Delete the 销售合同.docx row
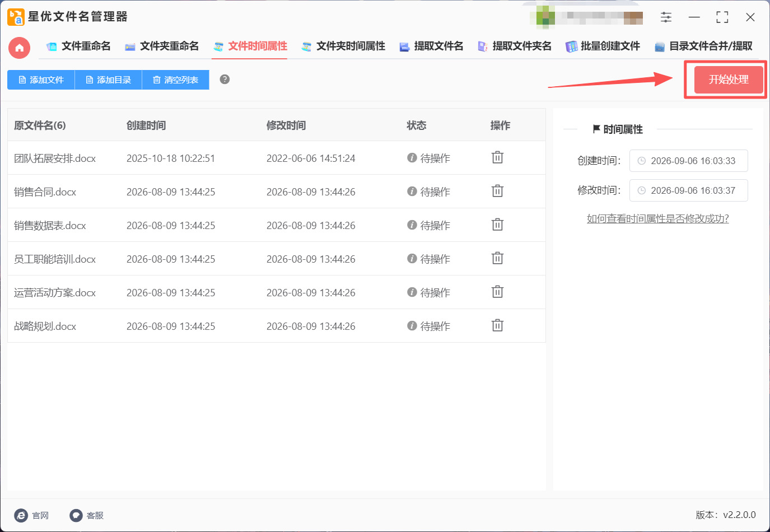The width and height of the screenshot is (770, 532). [497, 191]
